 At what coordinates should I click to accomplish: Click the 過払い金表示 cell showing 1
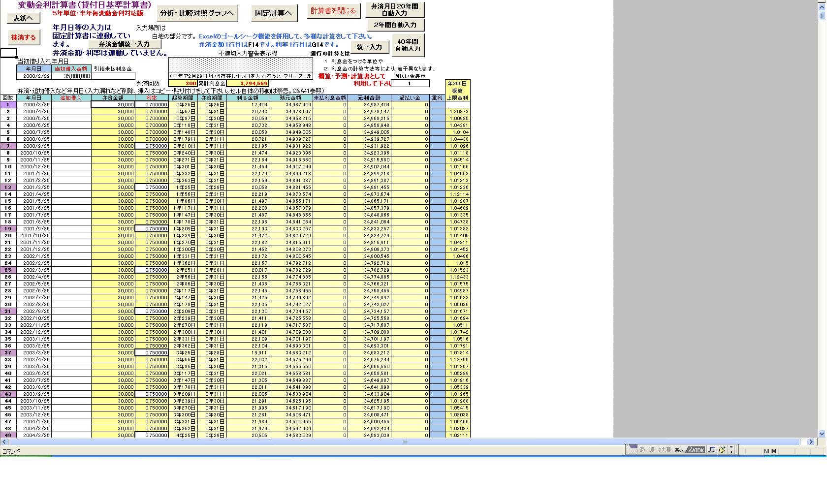409,83
